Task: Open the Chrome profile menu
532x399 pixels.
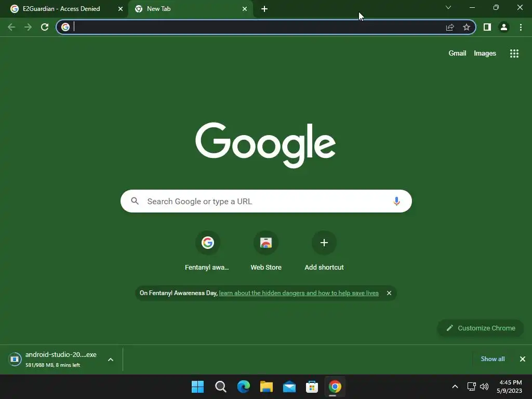Action: coord(504,27)
